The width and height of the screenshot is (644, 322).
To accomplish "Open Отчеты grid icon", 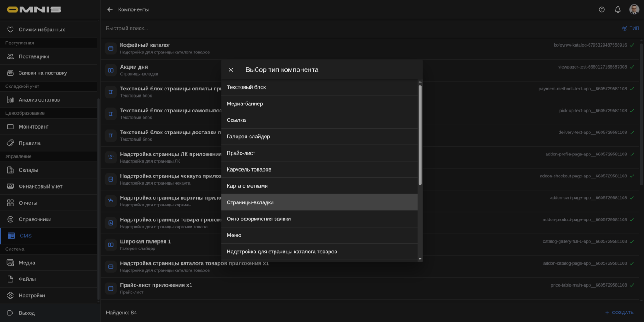I will tap(10, 203).
